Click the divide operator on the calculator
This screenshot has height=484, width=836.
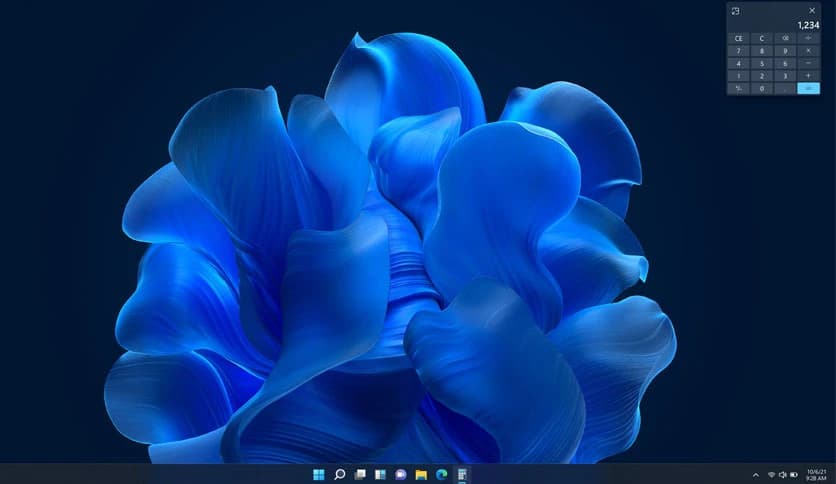[808, 38]
